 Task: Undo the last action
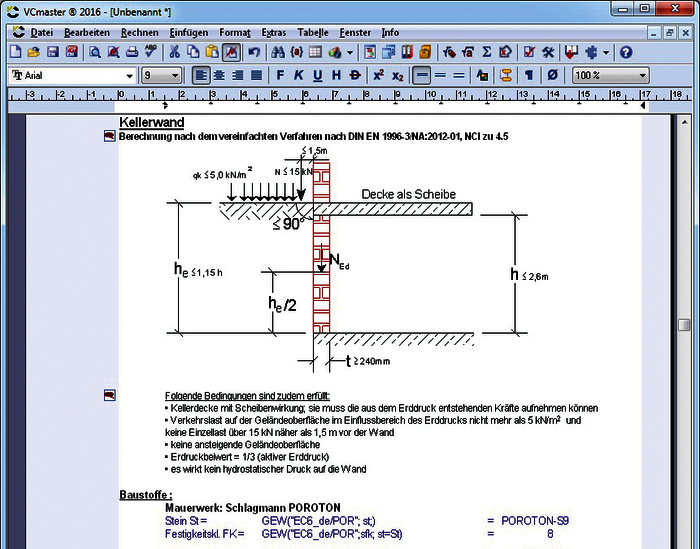[254, 52]
